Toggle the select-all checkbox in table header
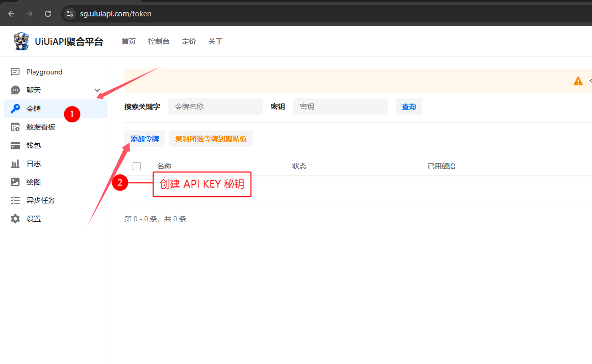592x364 pixels. pos(137,166)
